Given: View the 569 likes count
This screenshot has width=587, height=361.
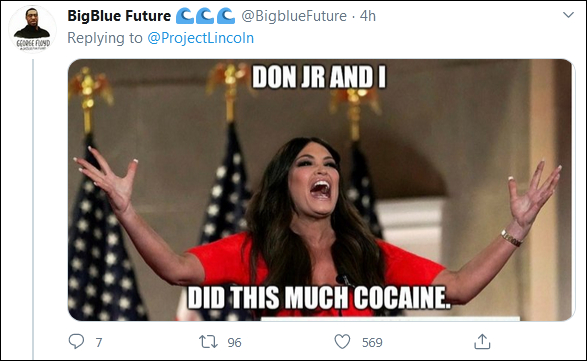Looking at the screenshot, I should pyautogui.click(x=372, y=342).
